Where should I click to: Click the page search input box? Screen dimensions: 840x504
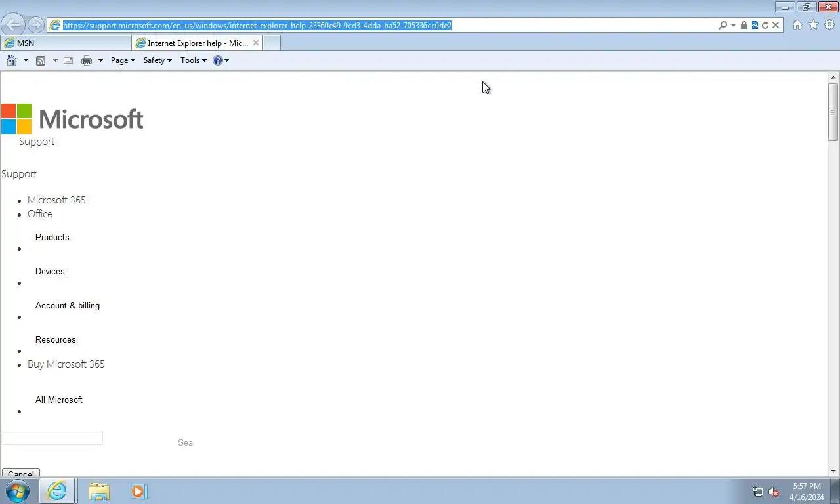[52, 438]
